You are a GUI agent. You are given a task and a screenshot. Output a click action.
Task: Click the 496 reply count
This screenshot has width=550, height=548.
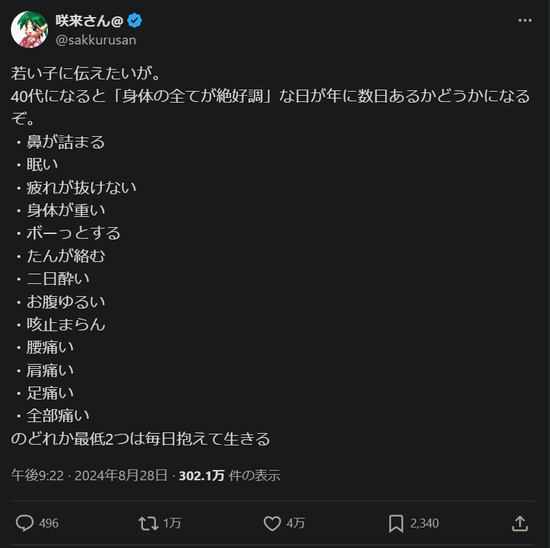pyautogui.click(x=49, y=523)
